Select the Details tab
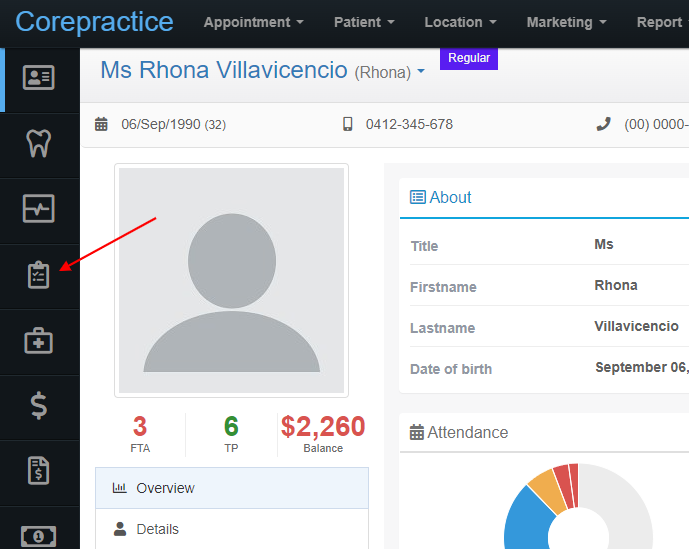The height and width of the screenshot is (549, 689). [232, 529]
